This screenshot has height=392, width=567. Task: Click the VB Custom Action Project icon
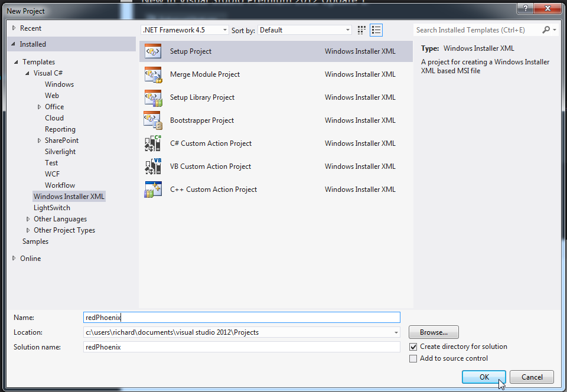[153, 166]
